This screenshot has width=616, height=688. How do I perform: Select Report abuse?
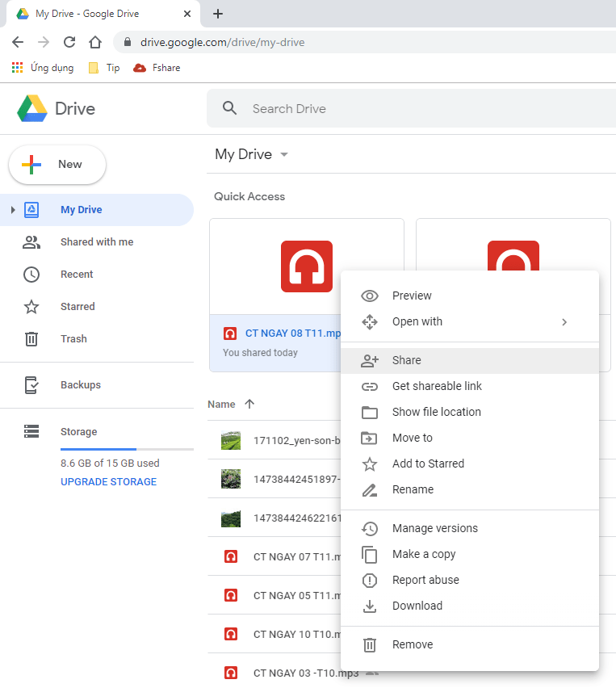[470, 580]
